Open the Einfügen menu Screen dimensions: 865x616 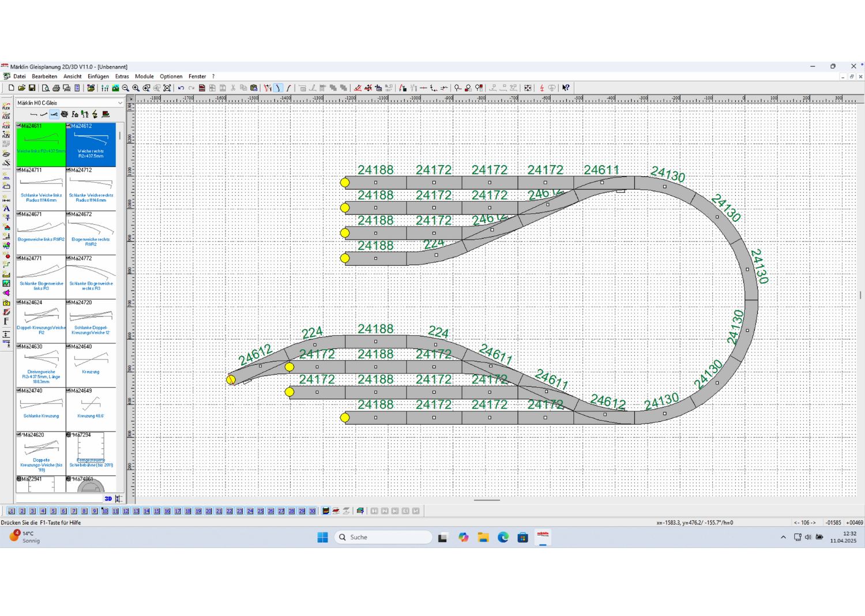(x=98, y=76)
